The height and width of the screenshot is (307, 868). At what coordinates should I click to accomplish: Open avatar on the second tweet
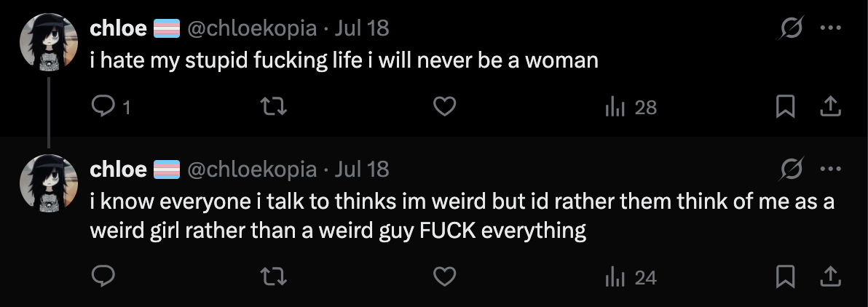coord(48,183)
